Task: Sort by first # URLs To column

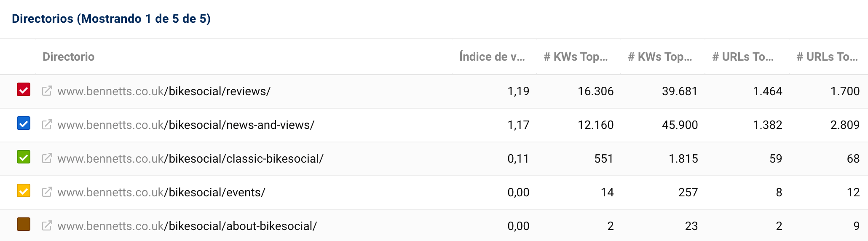Action: [743, 57]
